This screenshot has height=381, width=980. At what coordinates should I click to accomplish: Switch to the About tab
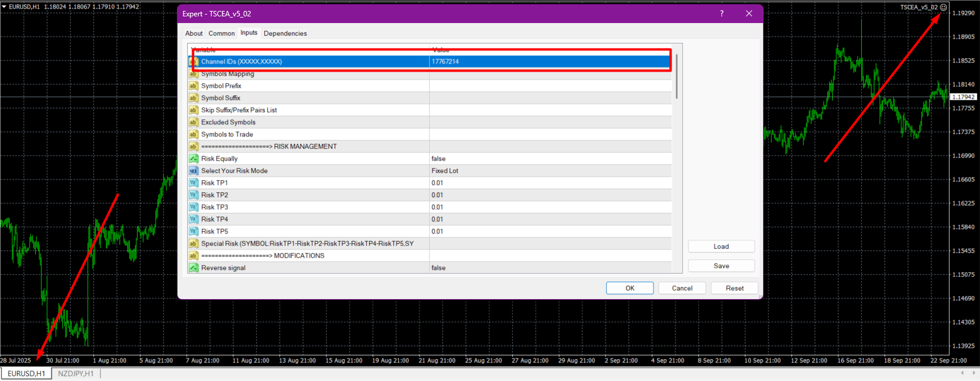tap(194, 33)
